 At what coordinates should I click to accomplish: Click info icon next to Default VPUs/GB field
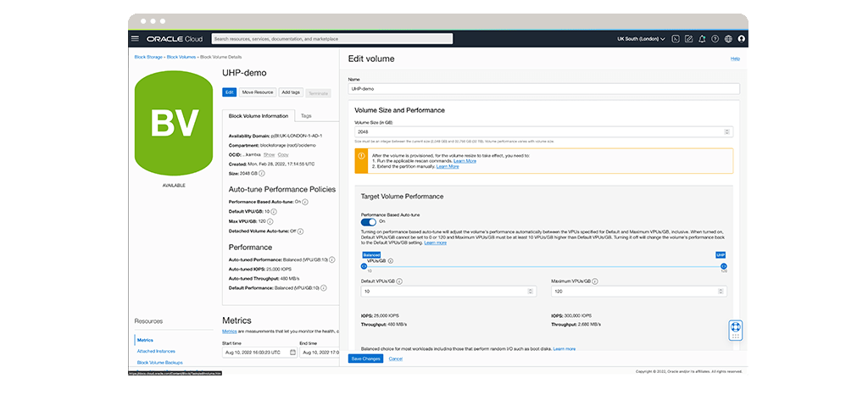(x=399, y=281)
